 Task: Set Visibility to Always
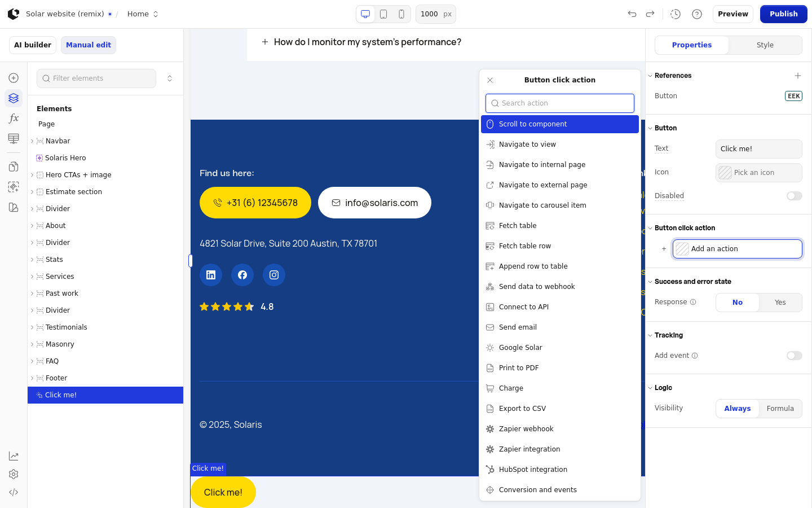coord(738,409)
